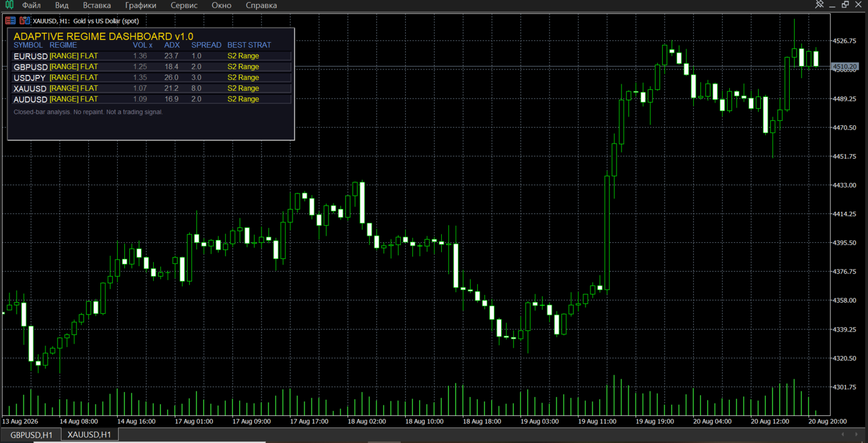Open the Графики menu
868x443 pixels.
tap(141, 5)
